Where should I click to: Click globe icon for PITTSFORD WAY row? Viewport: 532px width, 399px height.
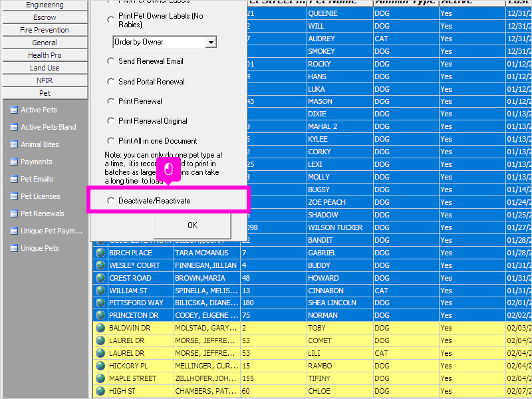(100, 303)
